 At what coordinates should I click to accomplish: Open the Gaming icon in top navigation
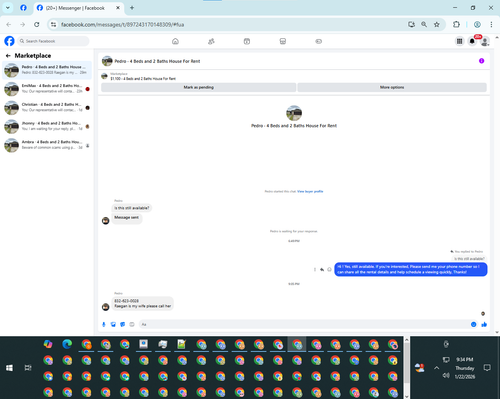(318, 41)
